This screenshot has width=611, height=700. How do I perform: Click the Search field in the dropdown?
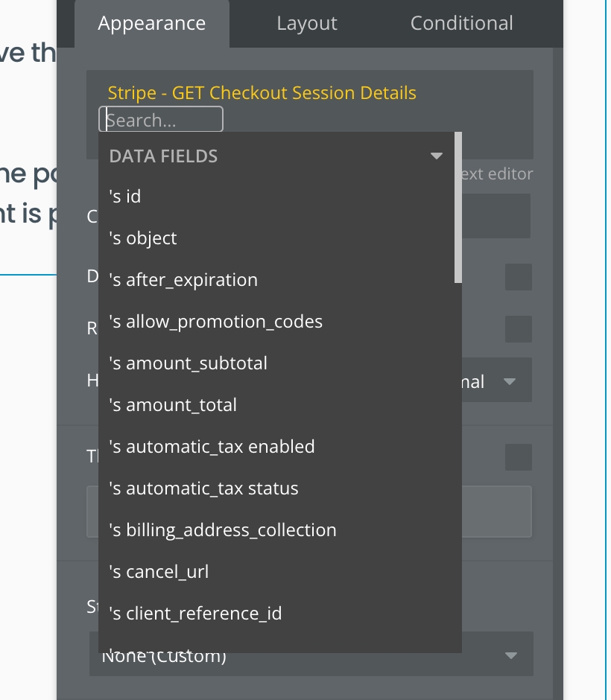(x=161, y=120)
